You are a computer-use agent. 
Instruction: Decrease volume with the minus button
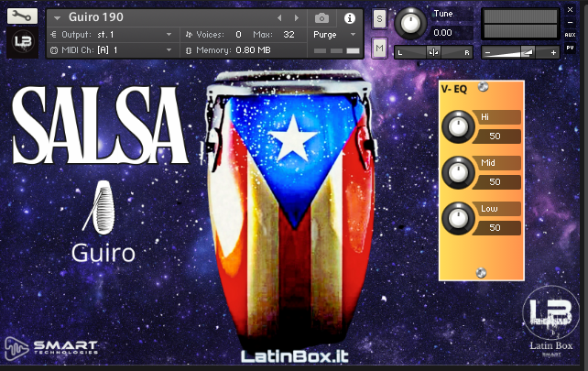click(487, 53)
